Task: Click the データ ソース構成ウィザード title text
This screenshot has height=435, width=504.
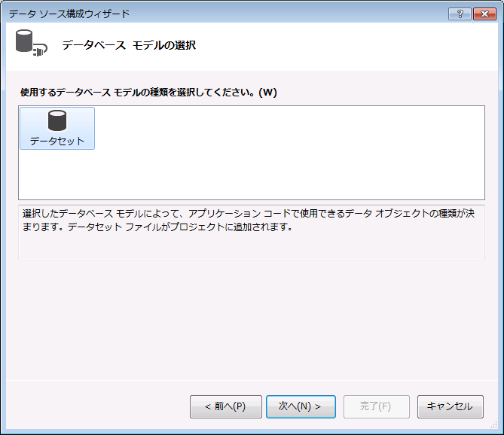Action: tap(69, 14)
